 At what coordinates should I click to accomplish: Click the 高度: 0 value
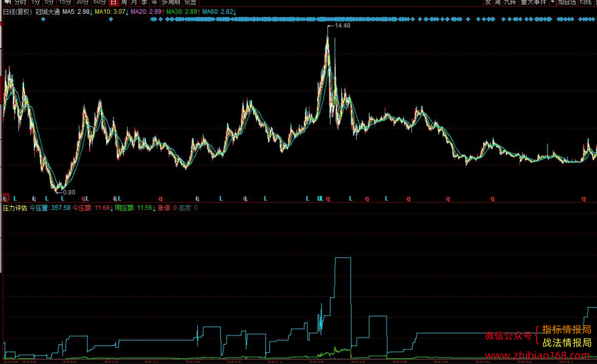pyautogui.click(x=188, y=208)
